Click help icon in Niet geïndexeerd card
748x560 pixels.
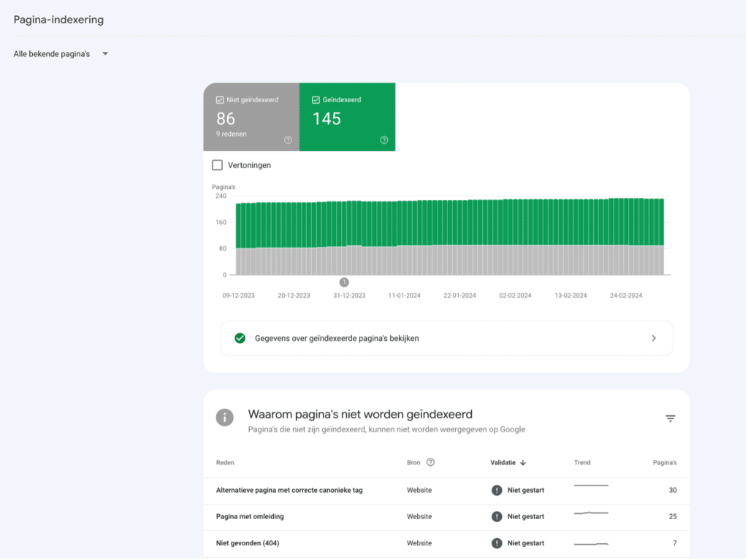[288, 140]
